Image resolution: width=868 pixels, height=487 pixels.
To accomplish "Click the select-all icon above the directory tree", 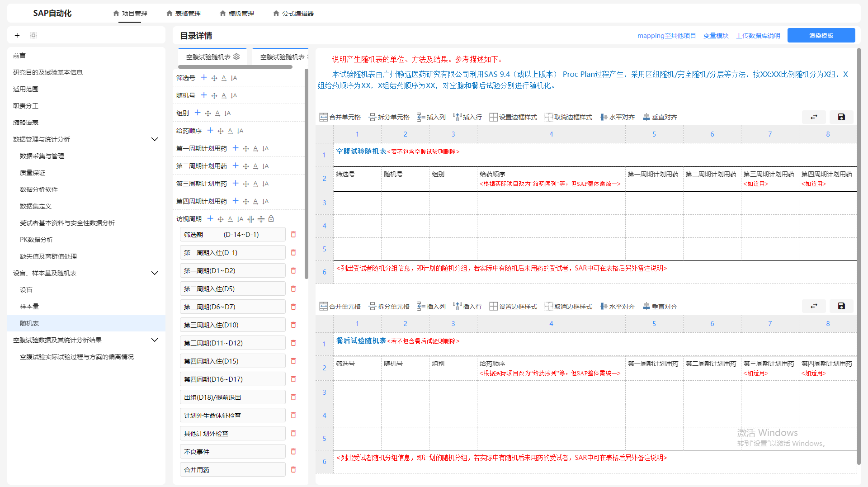I will tap(33, 35).
